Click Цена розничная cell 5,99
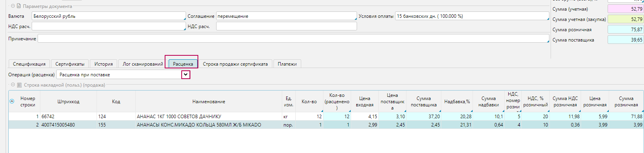Screen dimensions: 644x153 pos(595,116)
